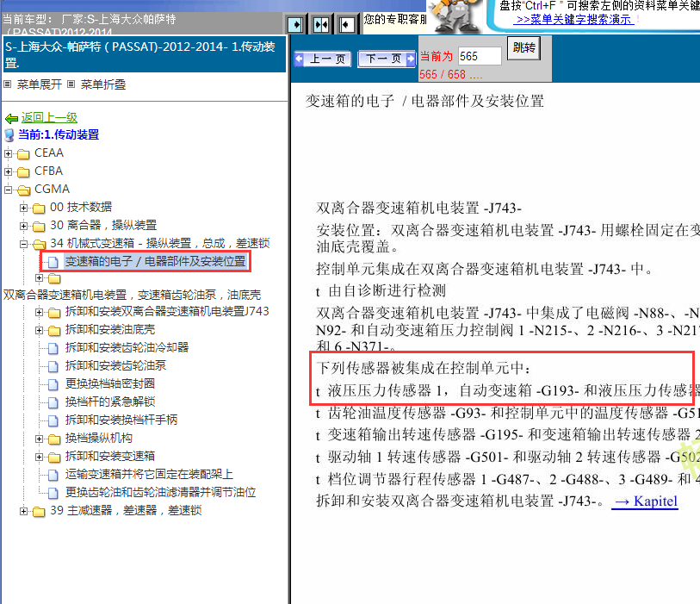Screen dimensions: 700x604
Task: Click document icon for 拆卸和安装齿轮油冷却器
Action: 53,348
